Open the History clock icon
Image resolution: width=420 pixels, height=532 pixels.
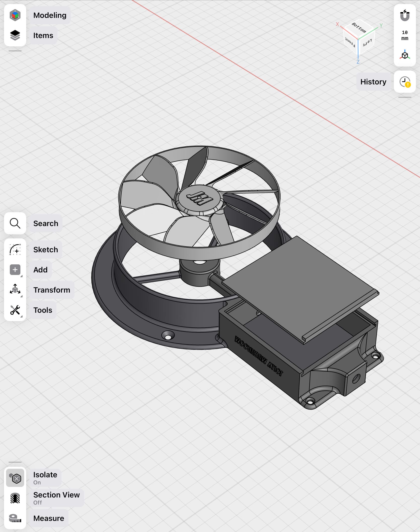(x=405, y=82)
